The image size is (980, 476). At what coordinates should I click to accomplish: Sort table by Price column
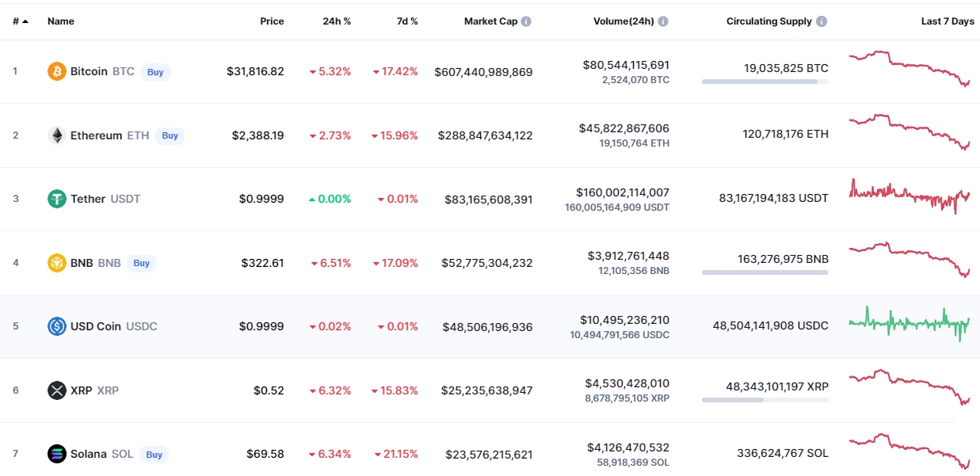272,21
